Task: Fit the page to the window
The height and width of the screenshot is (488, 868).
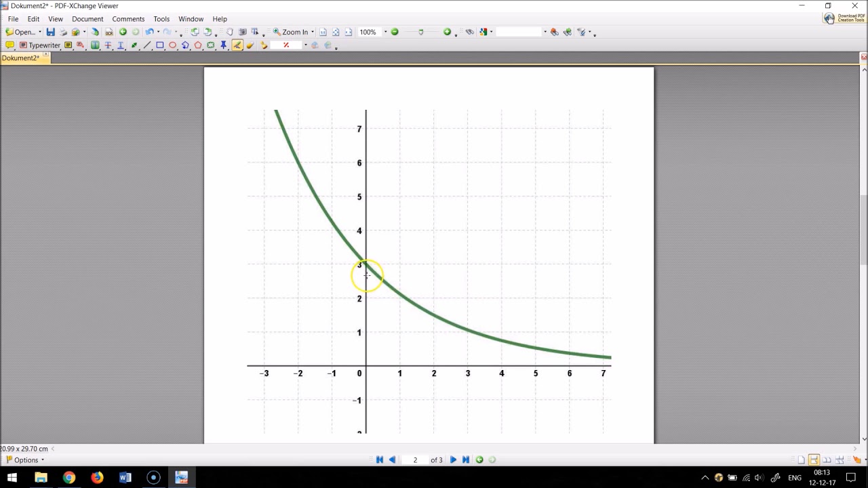Action: click(x=336, y=32)
